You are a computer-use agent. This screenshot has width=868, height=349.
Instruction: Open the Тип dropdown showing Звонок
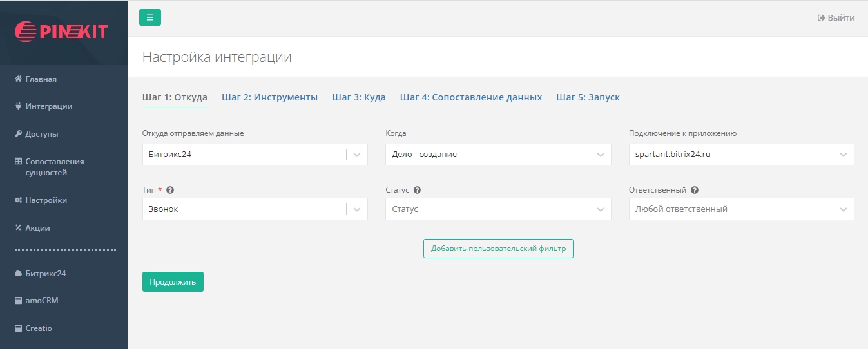click(255, 209)
